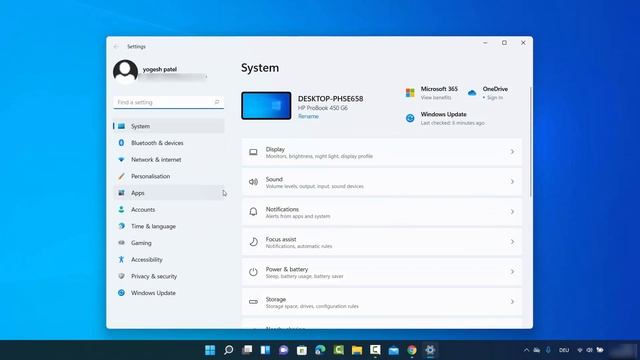Click the Settings window vertical scrollbar

coord(531,142)
